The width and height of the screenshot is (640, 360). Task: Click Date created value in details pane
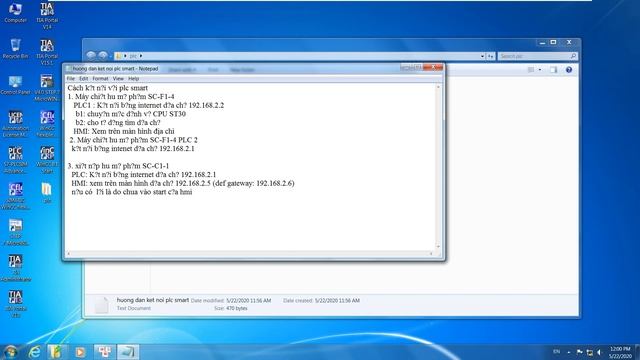pos(337,300)
